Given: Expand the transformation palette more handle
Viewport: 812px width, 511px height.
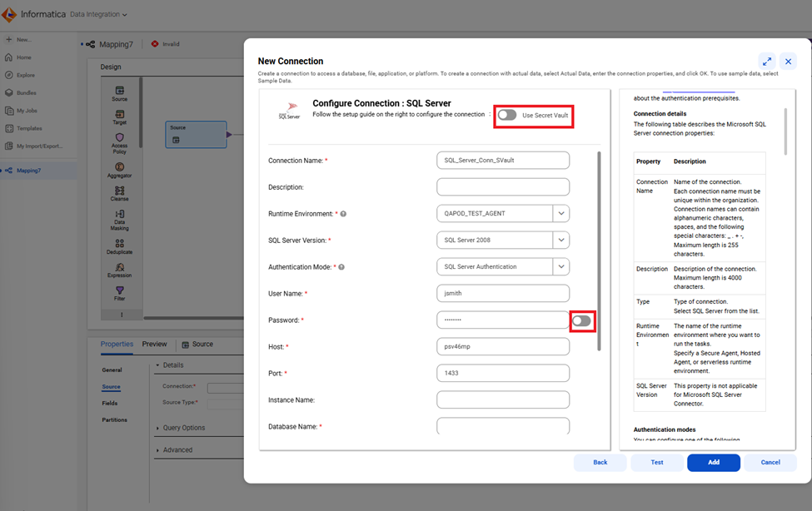Looking at the screenshot, I should (x=122, y=315).
